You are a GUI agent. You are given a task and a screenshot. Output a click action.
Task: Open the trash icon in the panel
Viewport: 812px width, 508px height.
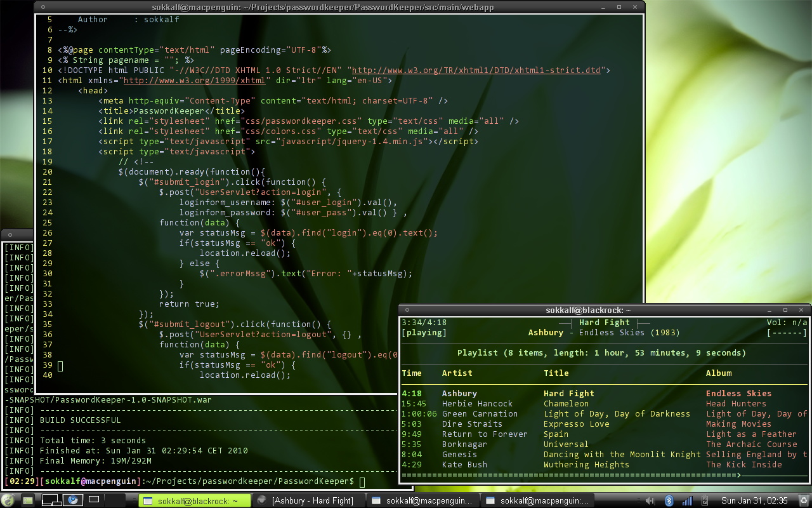point(803,500)
